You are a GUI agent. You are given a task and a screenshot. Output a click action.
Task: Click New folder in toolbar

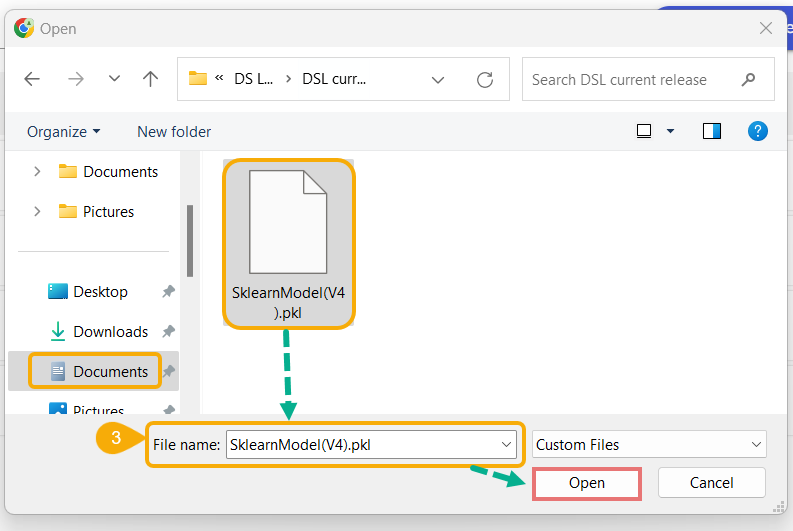click(x=174, y=131)
